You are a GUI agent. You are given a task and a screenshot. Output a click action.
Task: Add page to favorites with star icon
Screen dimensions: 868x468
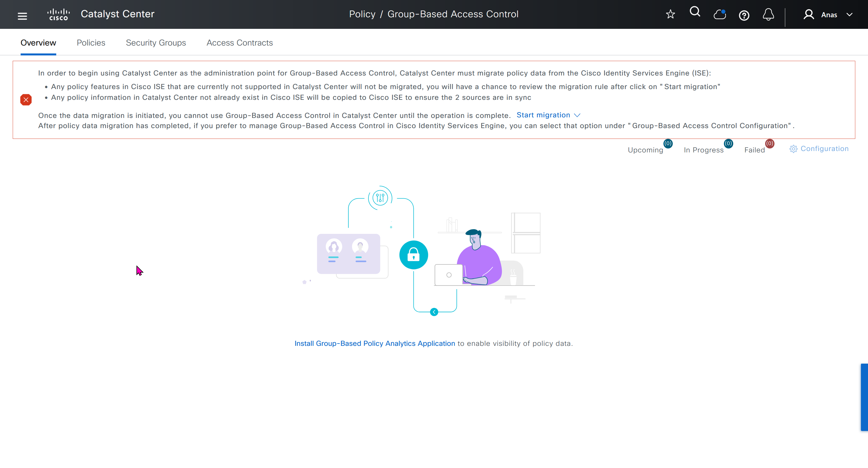670,14
